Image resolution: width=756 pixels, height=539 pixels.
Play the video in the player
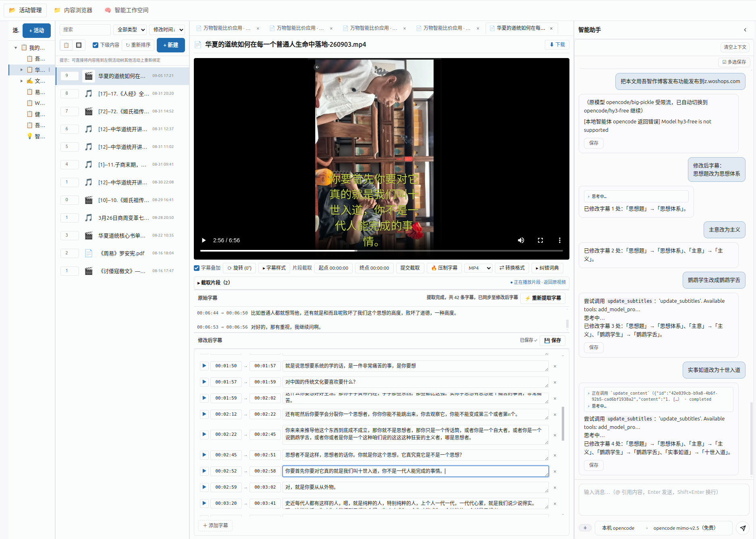pyautogui.click(x=204, y=240)
